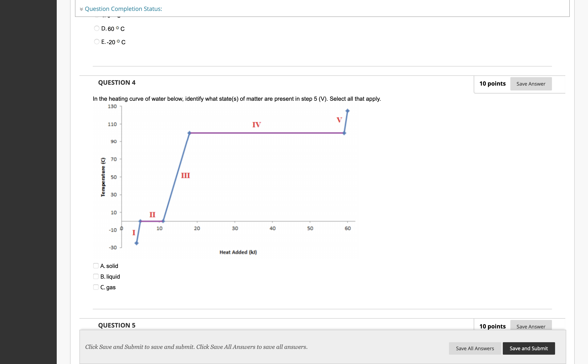Click Save Answer for Question 4
This screenshot has width=588, height=364.
pyautogui.click(x=531, y=84)
